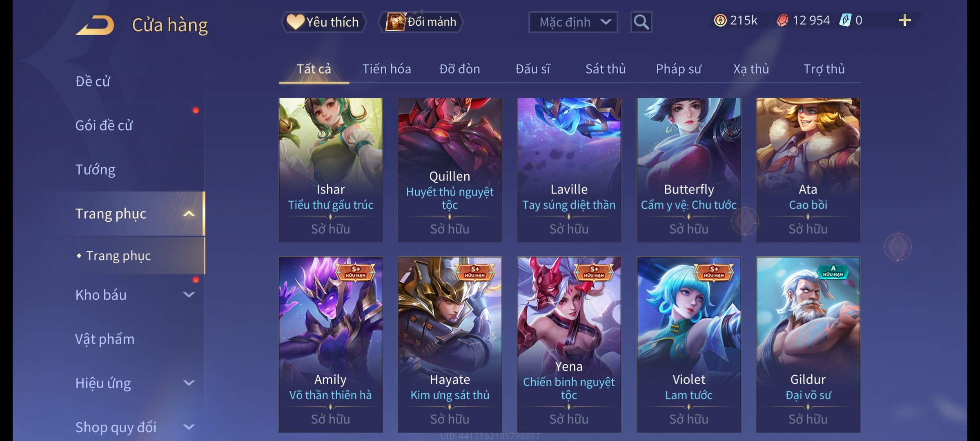Collapse the Trang phục sidebar section
Viewport: 980px width, 441px height.
(189, 214)
